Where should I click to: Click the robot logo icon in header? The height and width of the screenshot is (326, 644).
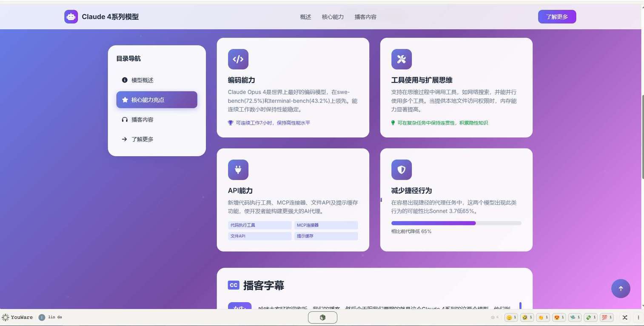pos(71,17)
